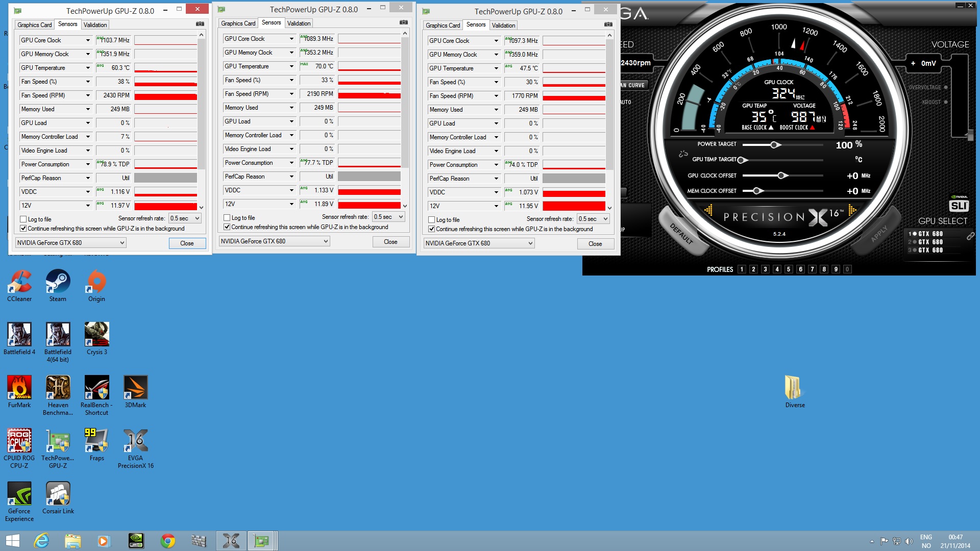This screenshot has height=551, width=980.
Task: Uncheck continue refreshing in right GPU-Z window
Action: [x=431, y=229]
